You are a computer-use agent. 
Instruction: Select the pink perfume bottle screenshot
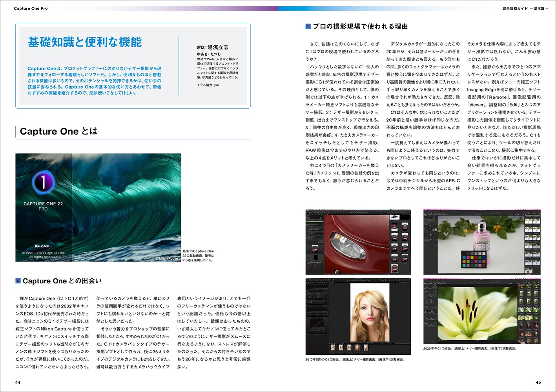[482, 241]
